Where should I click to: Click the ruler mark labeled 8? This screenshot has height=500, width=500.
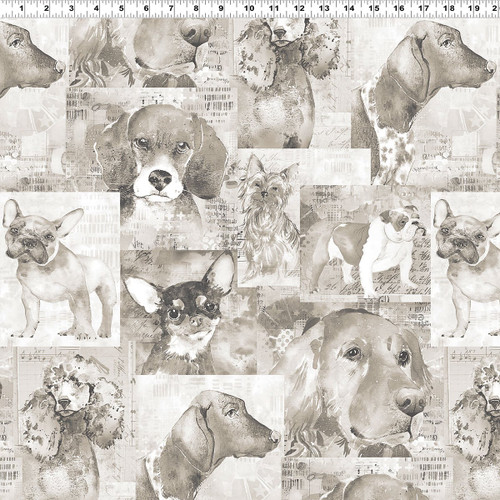pos(196,8)
